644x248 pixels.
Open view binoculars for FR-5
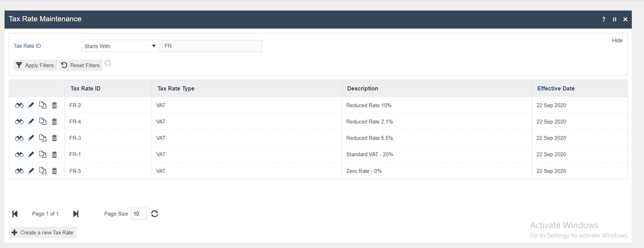pos(19,171)
